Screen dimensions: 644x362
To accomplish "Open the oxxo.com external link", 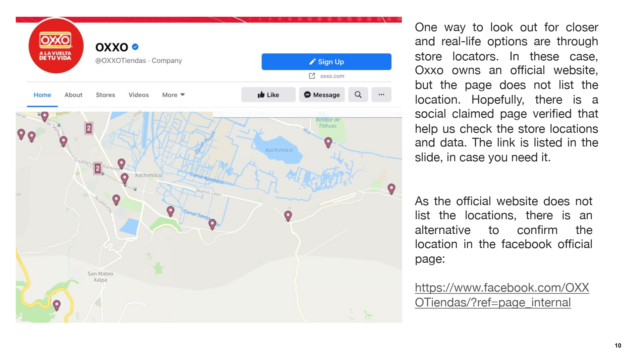I will coord(327,76).
